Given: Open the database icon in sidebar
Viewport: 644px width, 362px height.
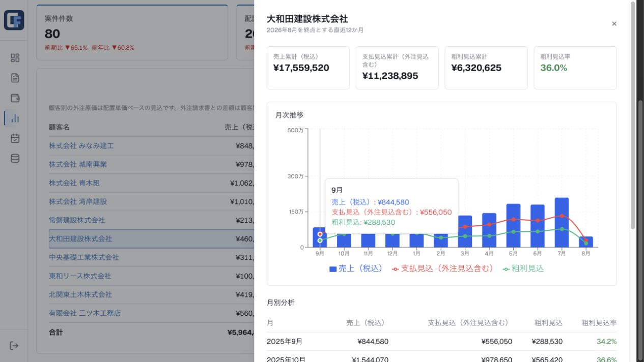Looking at the screenshot, I should pyautogui.click(x=15, y=158).
